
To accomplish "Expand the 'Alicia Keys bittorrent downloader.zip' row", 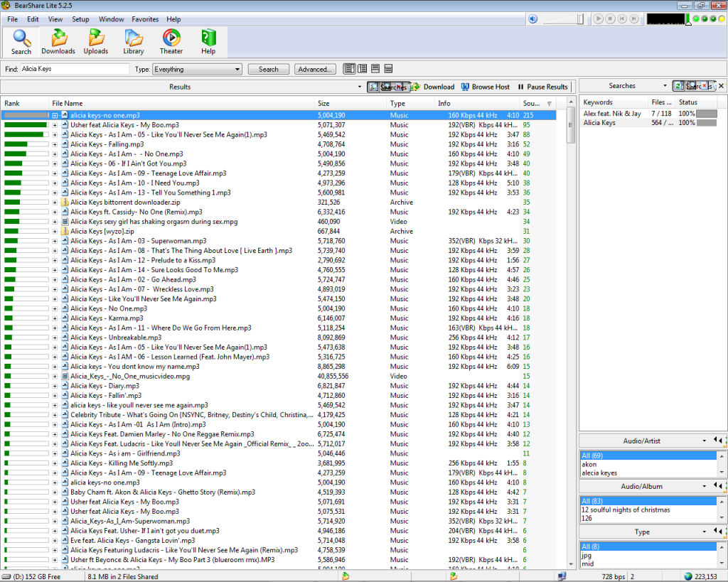I will (x=55, y=203).
